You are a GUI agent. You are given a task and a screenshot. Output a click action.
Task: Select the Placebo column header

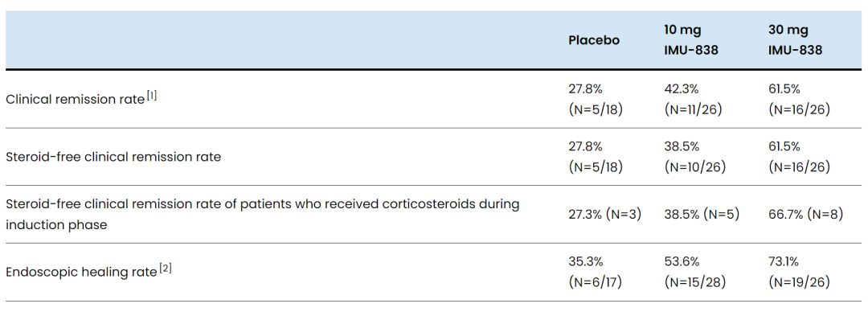pos(594,40)
